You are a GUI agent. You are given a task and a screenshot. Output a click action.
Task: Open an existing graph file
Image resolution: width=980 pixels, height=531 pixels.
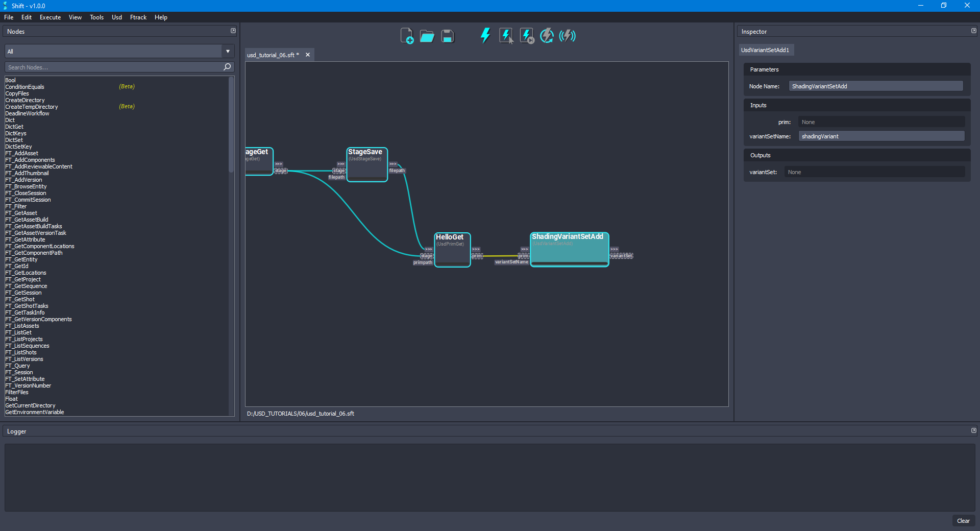point(427,36)
